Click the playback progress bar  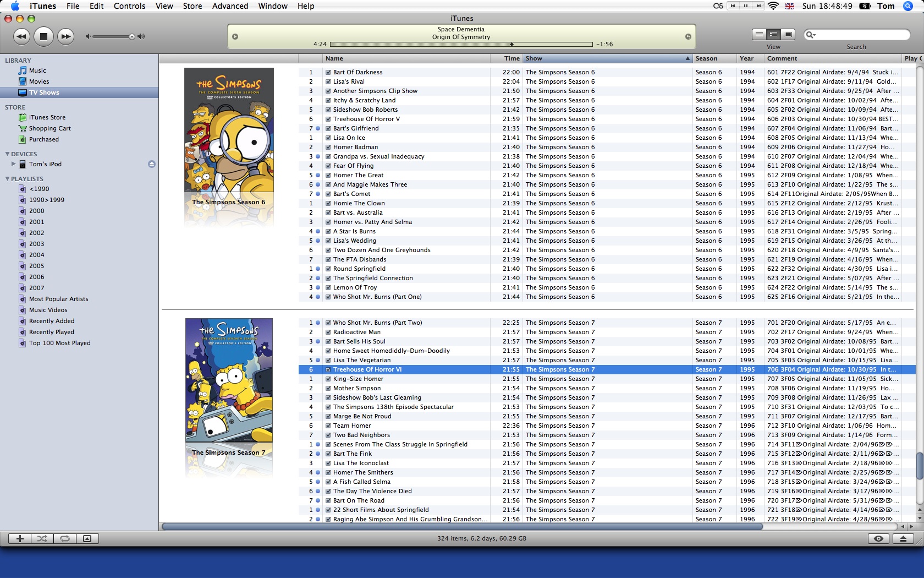(461, 44)
